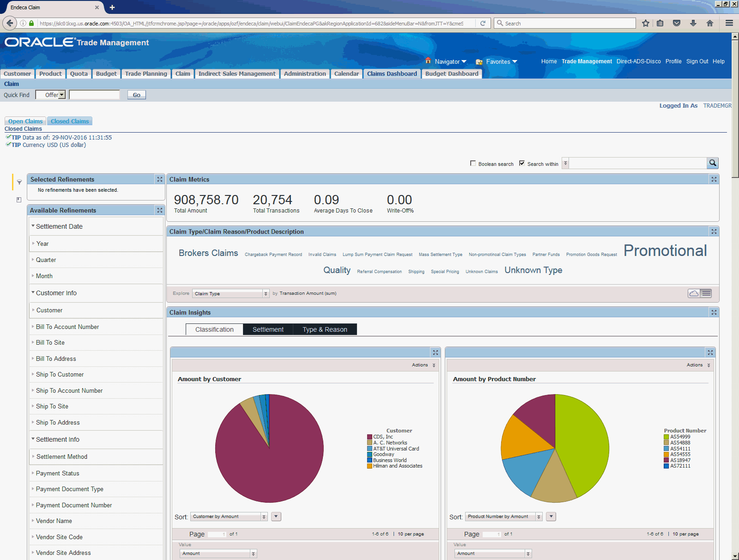Switch to the Settlement insights tab
The height and width of the screenshot is (560, 739).
click(x=268, y=329)
